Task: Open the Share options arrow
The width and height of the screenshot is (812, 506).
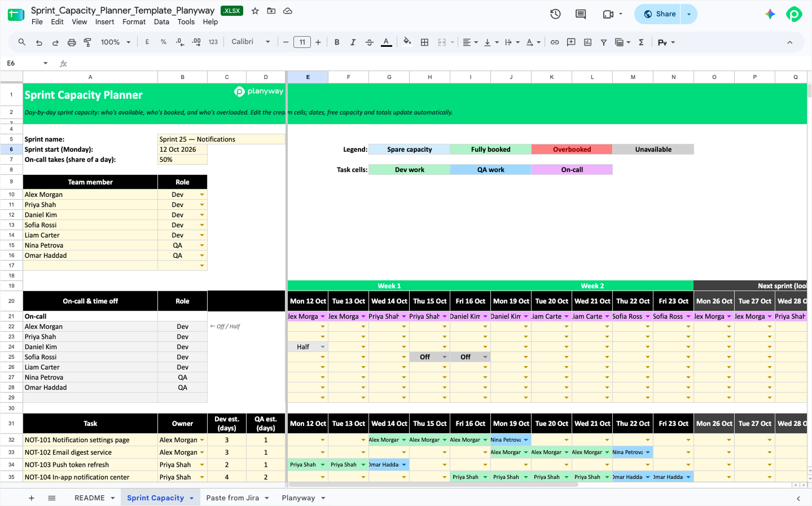Action: pyautogui.click(x=689, y=14)
